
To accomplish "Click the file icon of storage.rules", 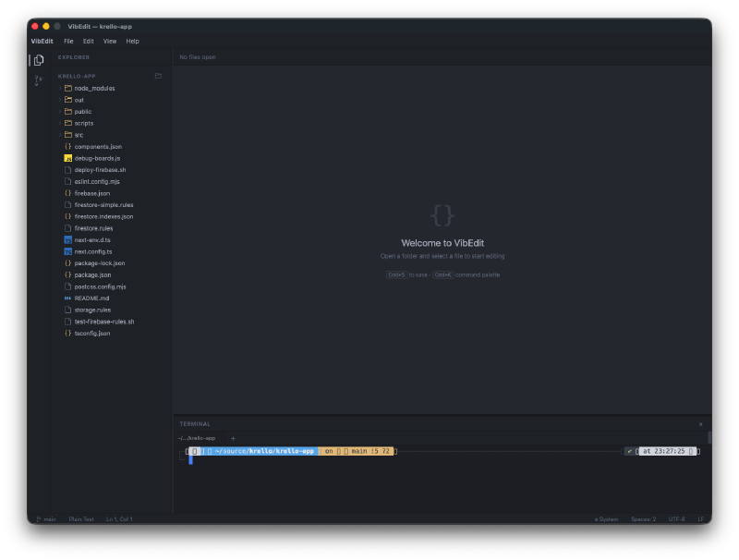I will [67, 310].
